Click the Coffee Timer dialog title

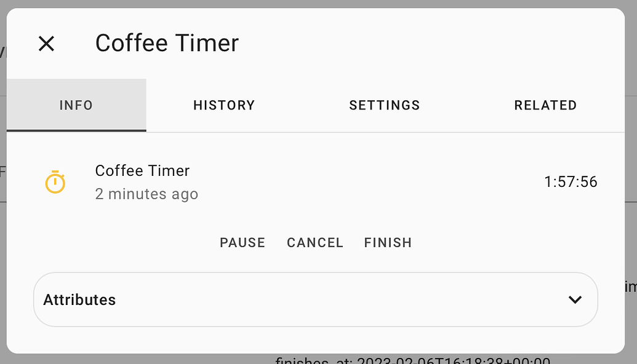(x=166, y=43)
